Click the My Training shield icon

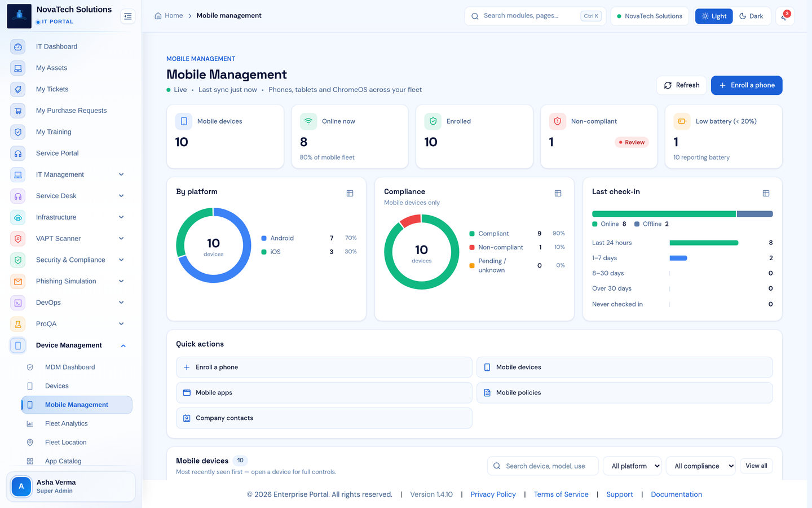tap(18, 132)
